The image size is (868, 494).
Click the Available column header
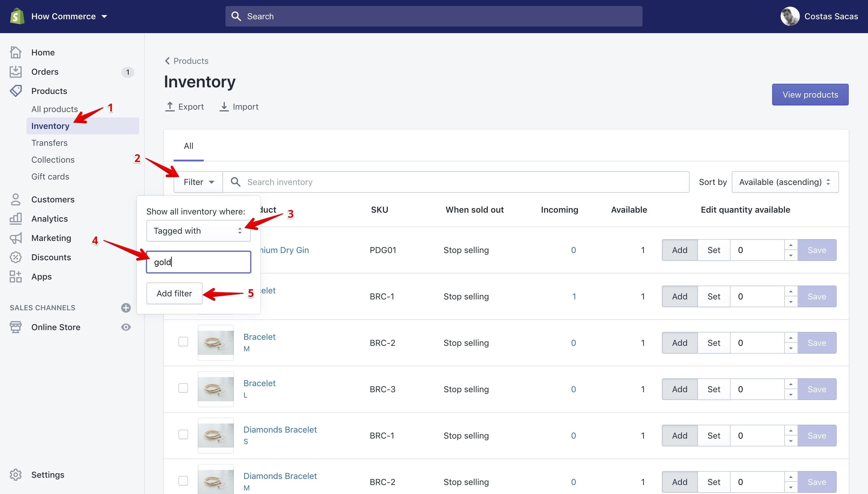click(x=629, y=210)
